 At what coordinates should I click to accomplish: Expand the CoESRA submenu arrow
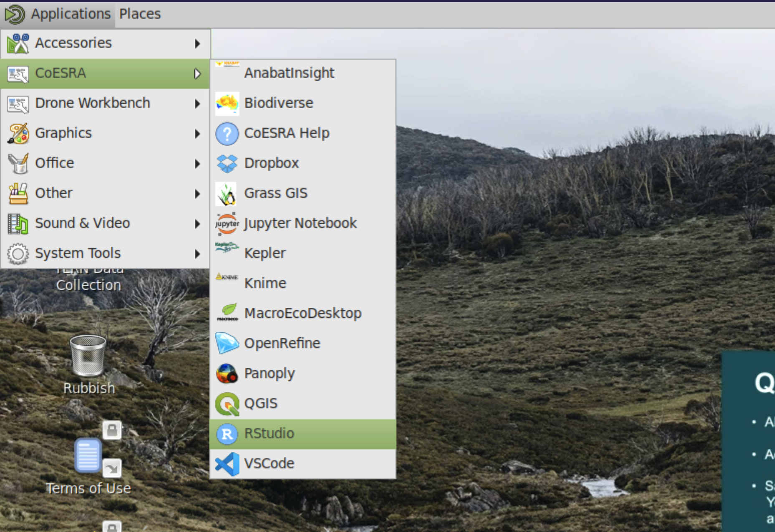pyautogui.click(x=198, y=74)
